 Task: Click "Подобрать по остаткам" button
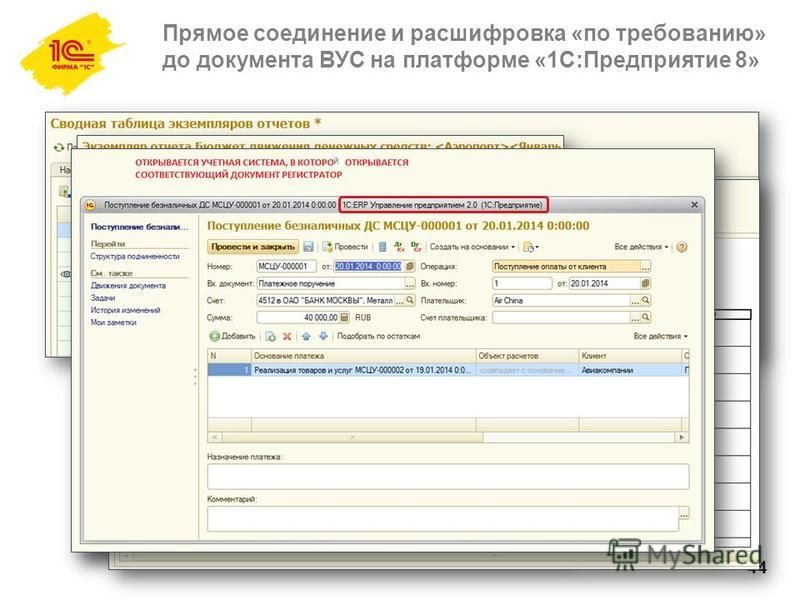[x=379, y=336]
